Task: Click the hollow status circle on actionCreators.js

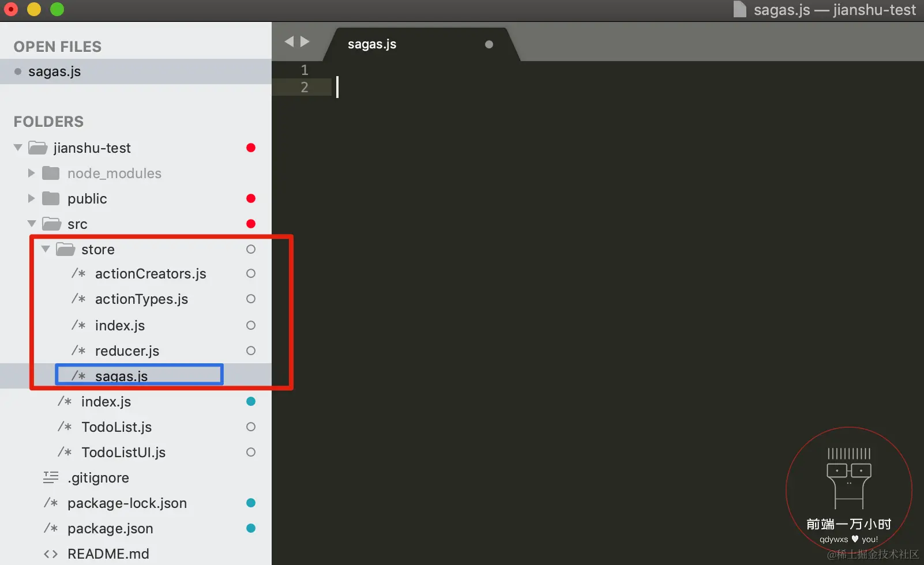Action: coord(251,273)
